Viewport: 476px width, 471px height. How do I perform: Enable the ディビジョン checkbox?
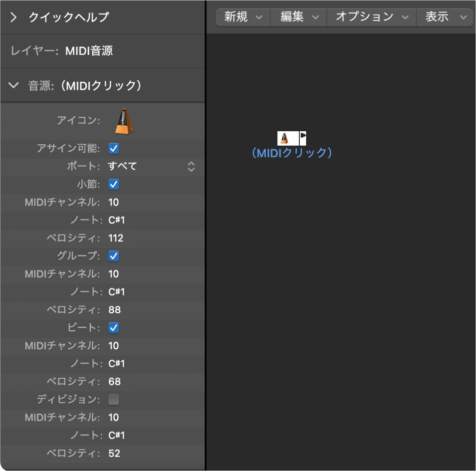113,400
